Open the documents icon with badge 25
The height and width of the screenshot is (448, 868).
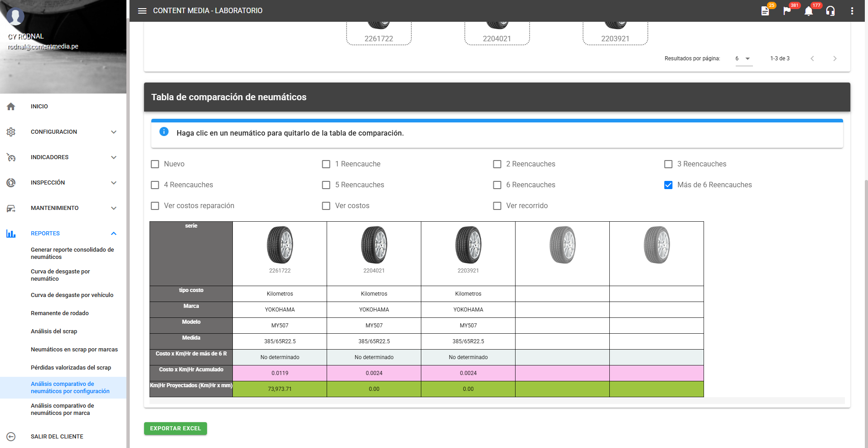[765, 11]
